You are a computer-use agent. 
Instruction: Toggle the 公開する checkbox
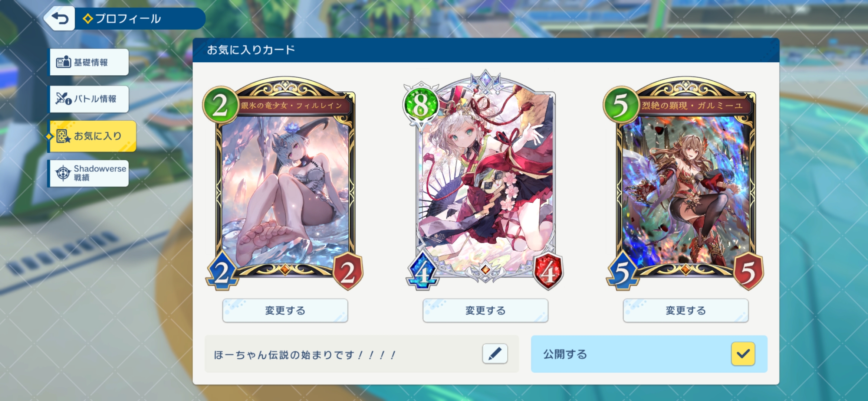(x=743, y=354)
